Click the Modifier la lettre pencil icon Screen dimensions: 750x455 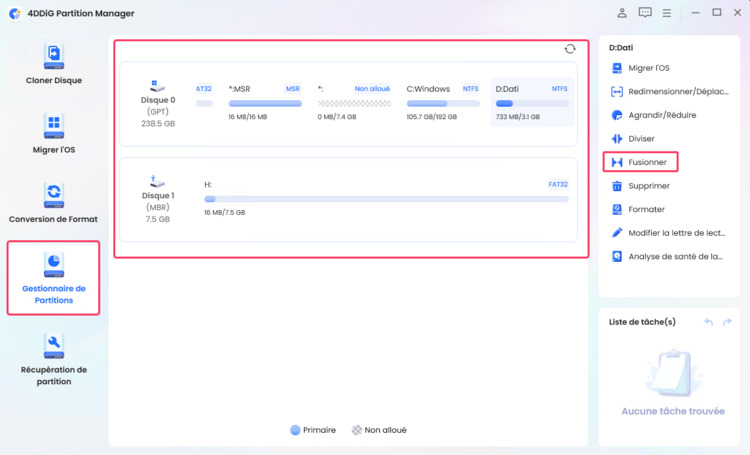(617, 233)
